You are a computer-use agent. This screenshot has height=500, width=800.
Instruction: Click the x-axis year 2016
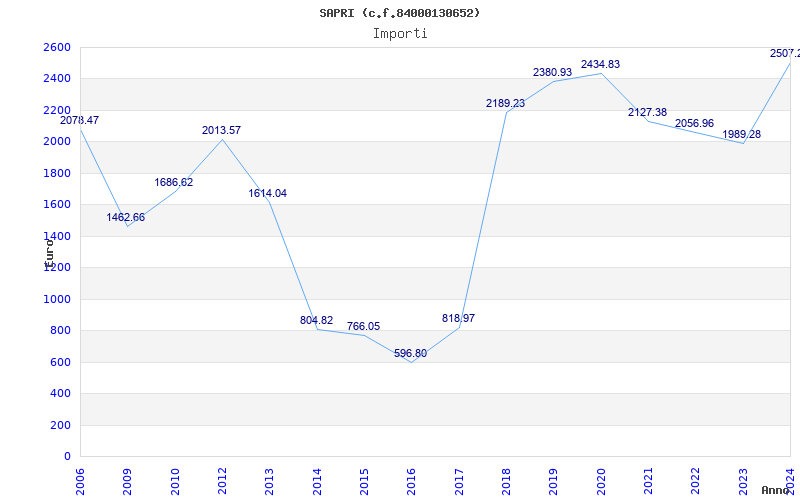pos(412,481)
